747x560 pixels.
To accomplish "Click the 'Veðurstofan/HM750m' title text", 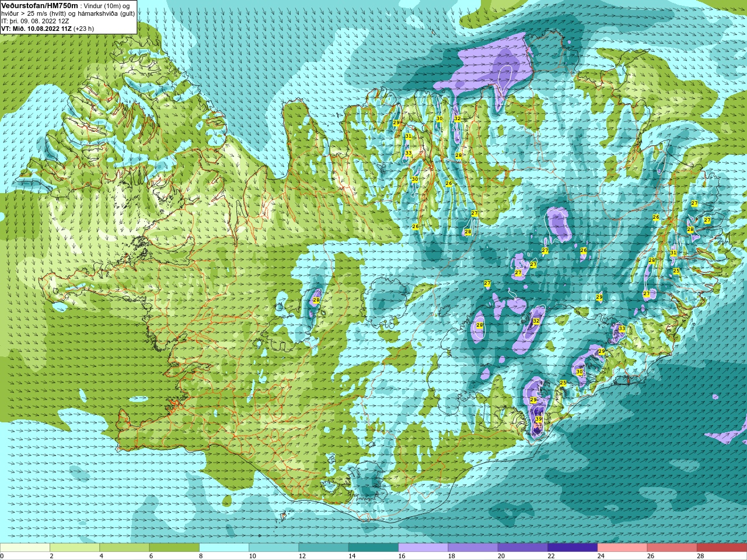I will coord(39,5).
